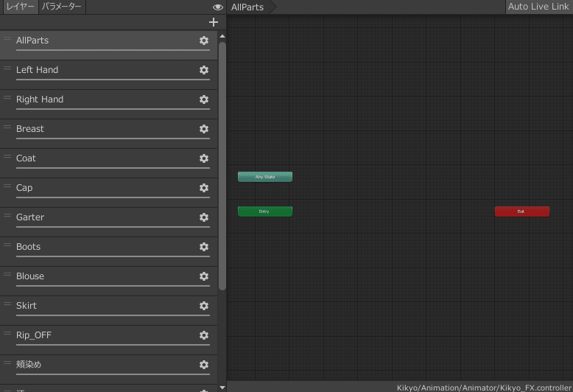The image size is (573, 392).
Task: Select the Right Hand layer row
Action: click(108, 104)
